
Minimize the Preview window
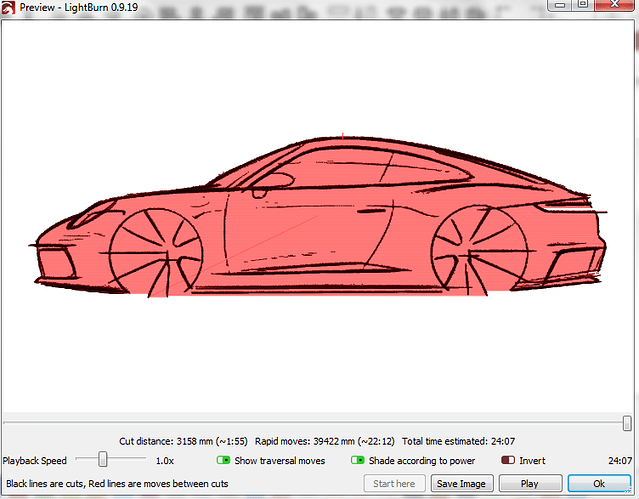click(560, 5)
